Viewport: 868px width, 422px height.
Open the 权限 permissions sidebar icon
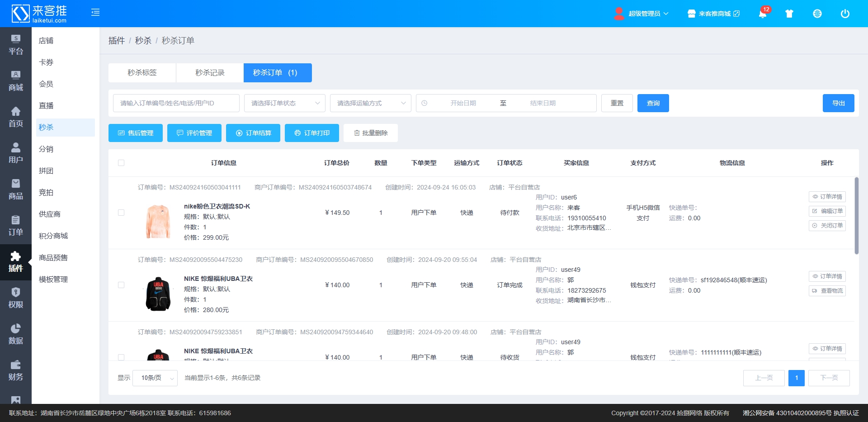[x=16, y=298]
